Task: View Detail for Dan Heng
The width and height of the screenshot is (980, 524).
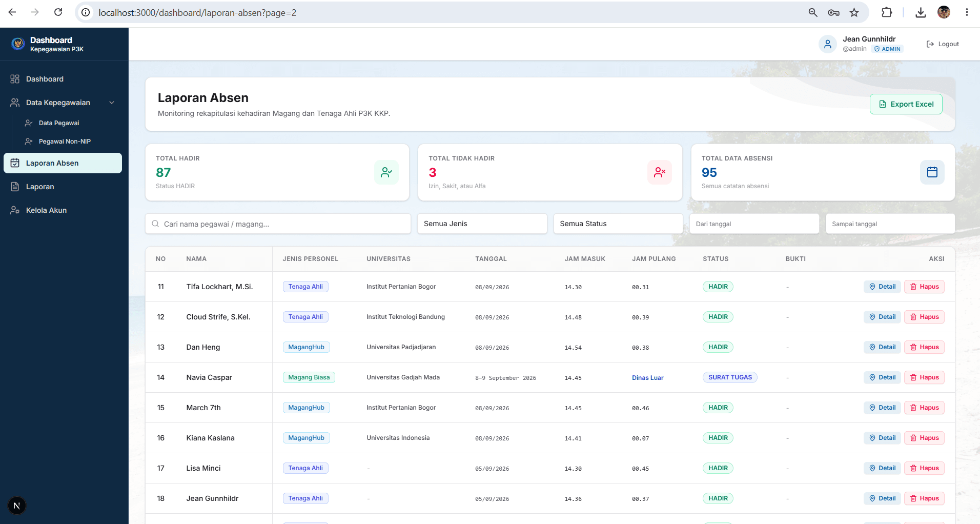Action: 882,347
